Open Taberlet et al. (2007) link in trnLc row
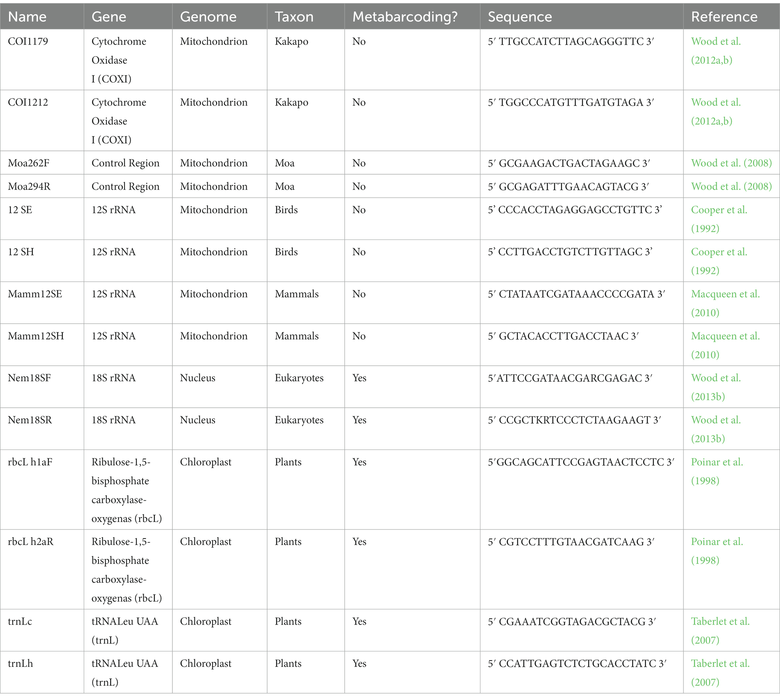Image resolution: width=780 pixels, height=700 pixels. pos(720,630)
